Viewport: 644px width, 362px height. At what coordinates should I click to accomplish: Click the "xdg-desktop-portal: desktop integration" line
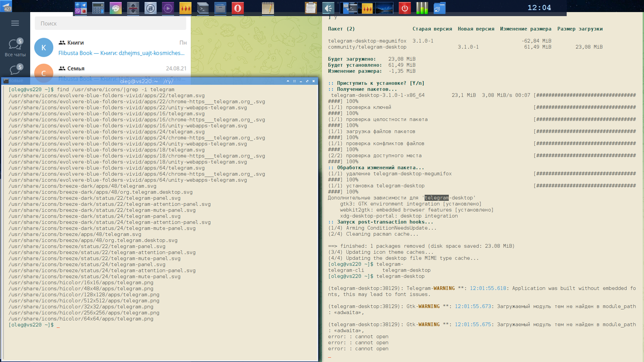click(399, 216)
